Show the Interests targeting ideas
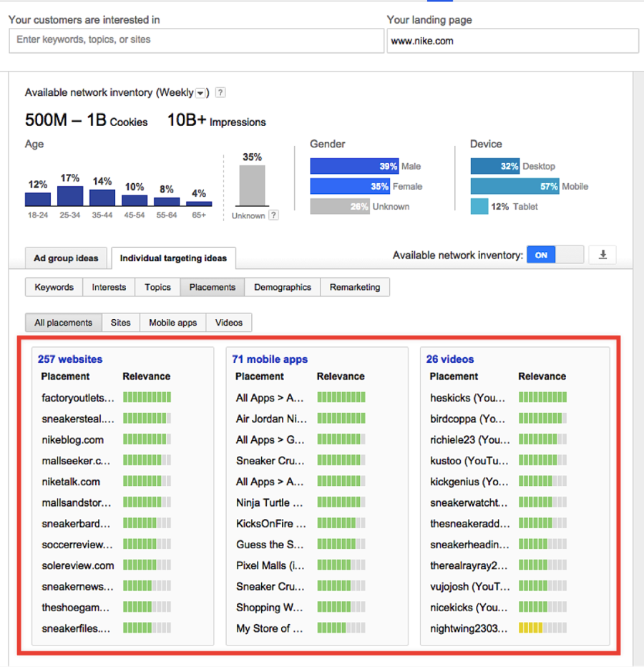 click(x=109, y=287)
